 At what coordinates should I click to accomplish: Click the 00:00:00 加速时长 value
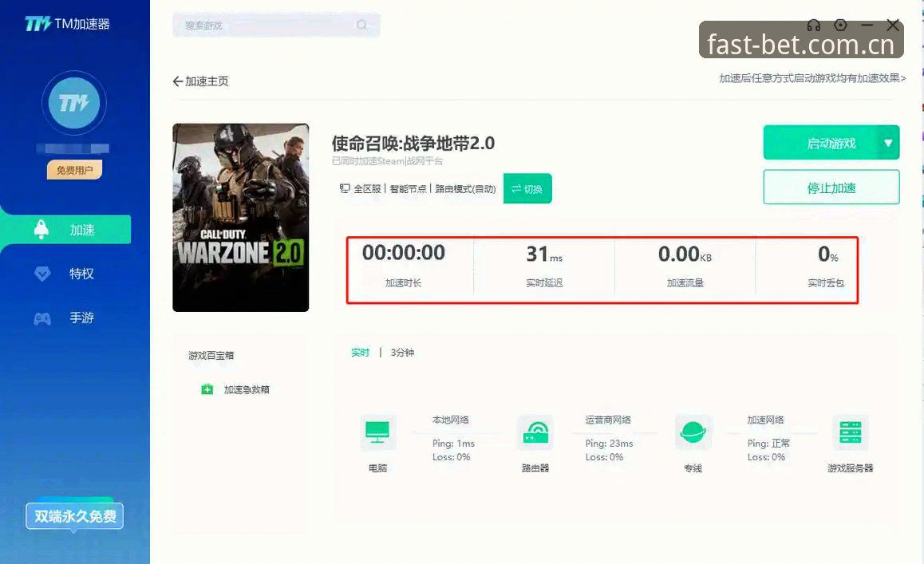click(x=404, y=253)
